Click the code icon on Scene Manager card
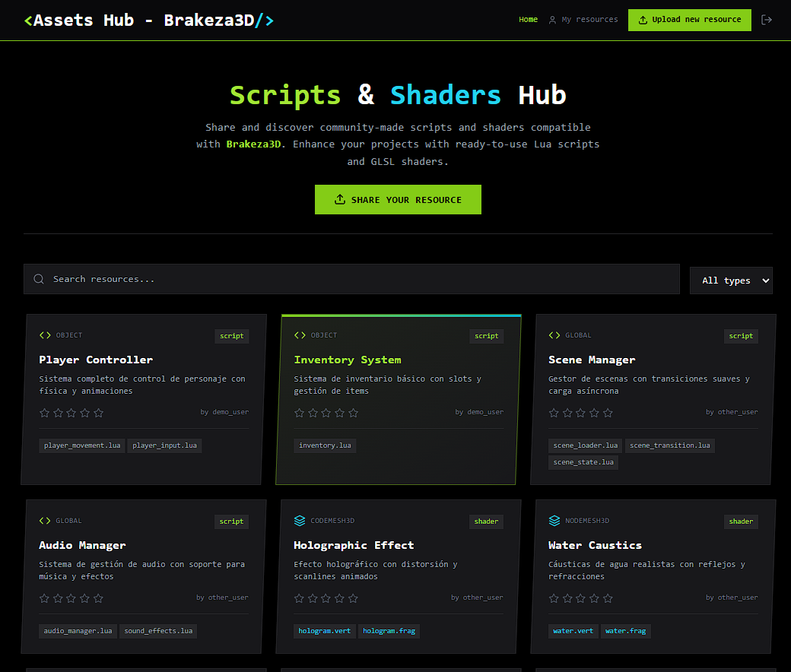Image resolution: width=791 pixels, height=672 pixels. 554,335
